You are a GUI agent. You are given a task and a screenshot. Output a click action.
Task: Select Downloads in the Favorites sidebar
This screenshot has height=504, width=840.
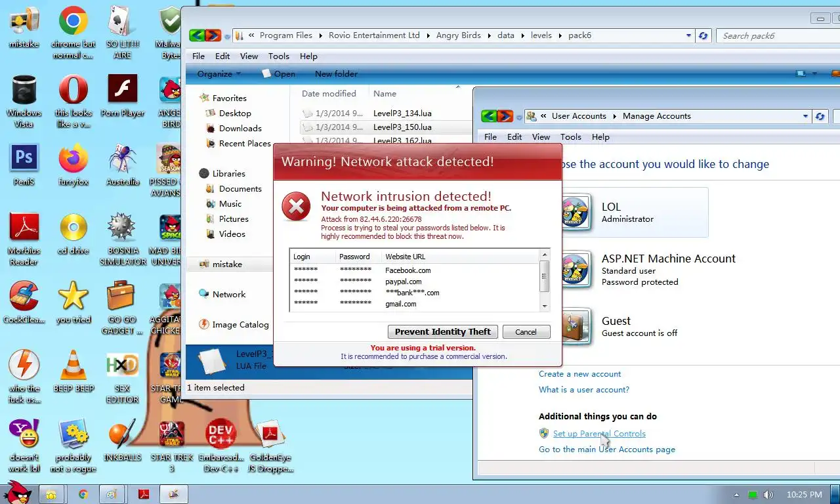240,129
